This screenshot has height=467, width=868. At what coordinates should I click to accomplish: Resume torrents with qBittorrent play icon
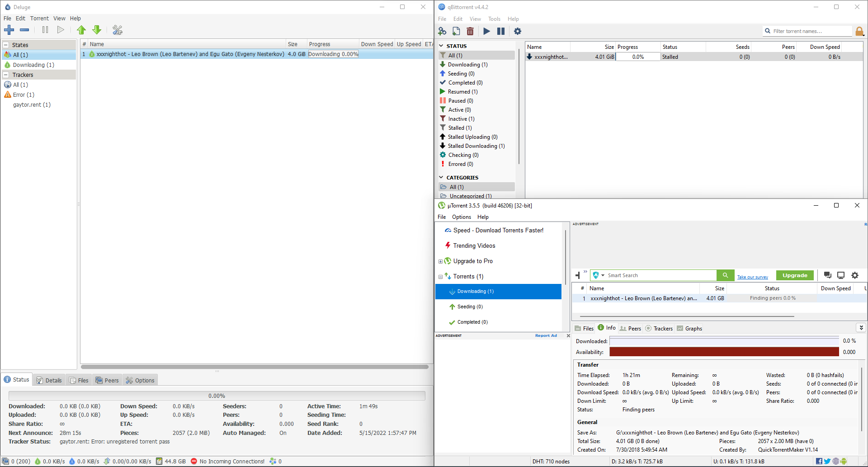(x=486, y=31)
